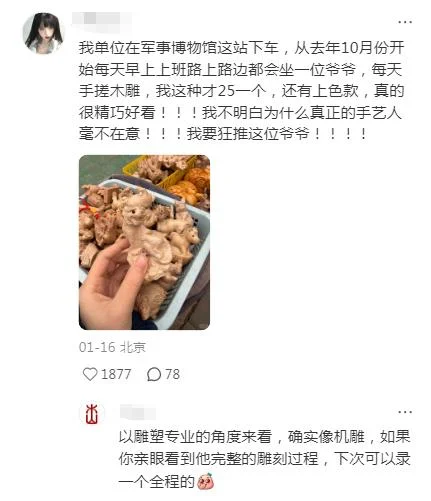Open the poster's avatar with black-haired girl

point(43,33)
